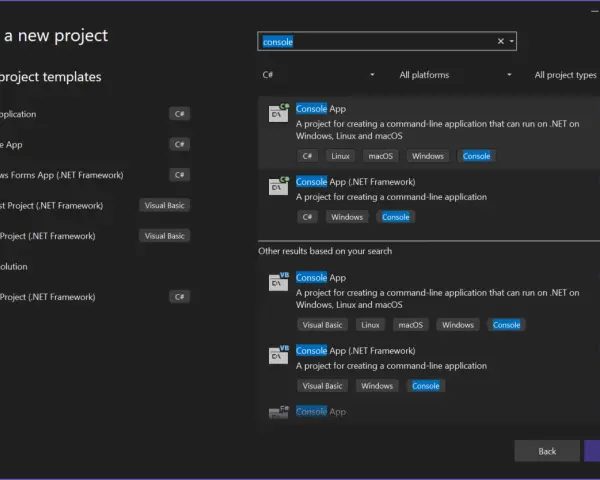600x480 pixels.
Task: Click the Windows tag under C# Console App
Action: (428, 156)
